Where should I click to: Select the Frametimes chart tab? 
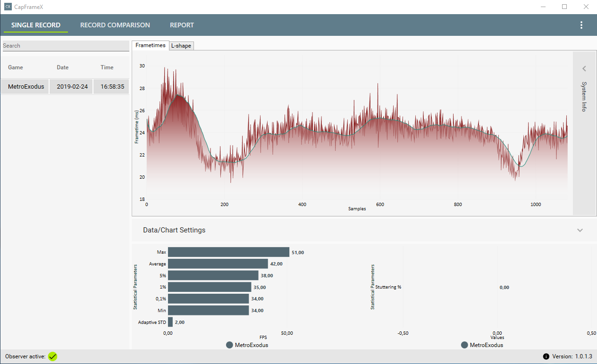click(x=151, y=45)
